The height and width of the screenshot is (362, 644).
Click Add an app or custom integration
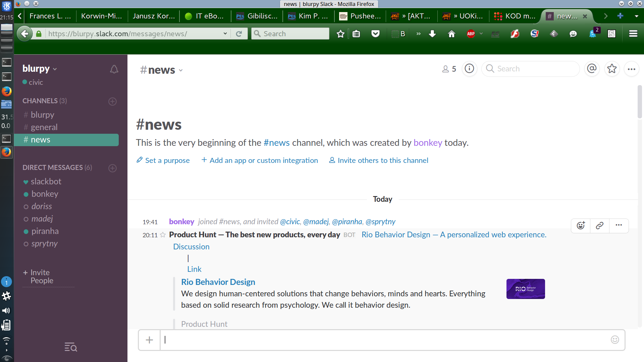(x=260, y=160)
